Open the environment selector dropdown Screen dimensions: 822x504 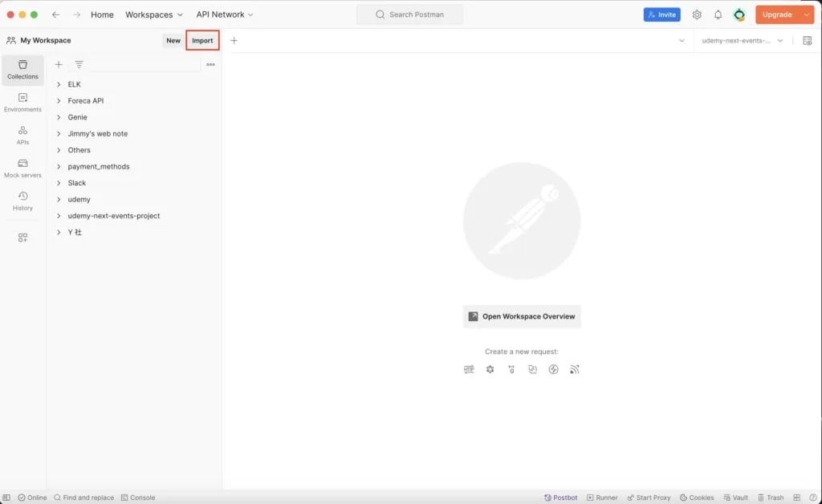click(x=742, y=40)
